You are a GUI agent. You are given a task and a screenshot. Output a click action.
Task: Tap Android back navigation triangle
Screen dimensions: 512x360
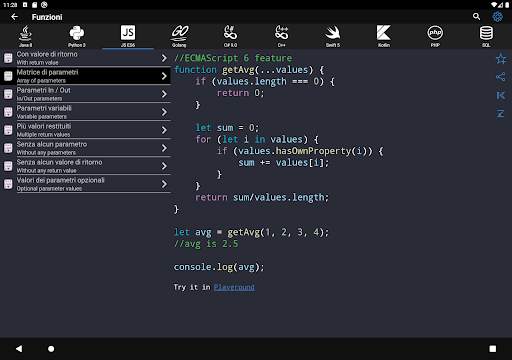click(19, 349)
